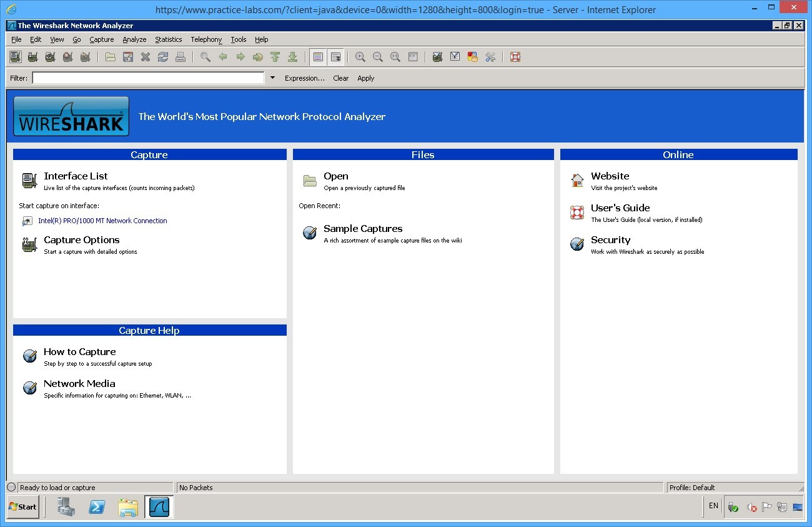
Task: Start capture on Intel(R) PRO/1000 MT connection
Action: pyautogui.click(x=102, y=221)
